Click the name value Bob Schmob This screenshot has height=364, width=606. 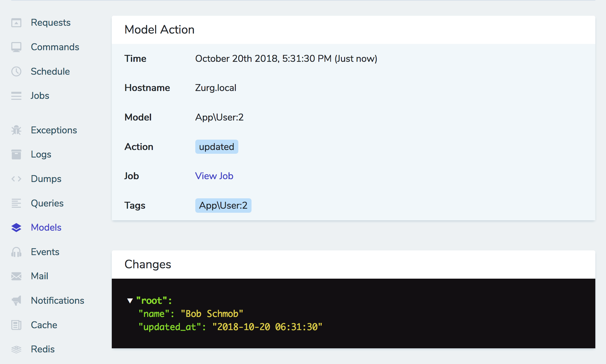click(212, 313)
